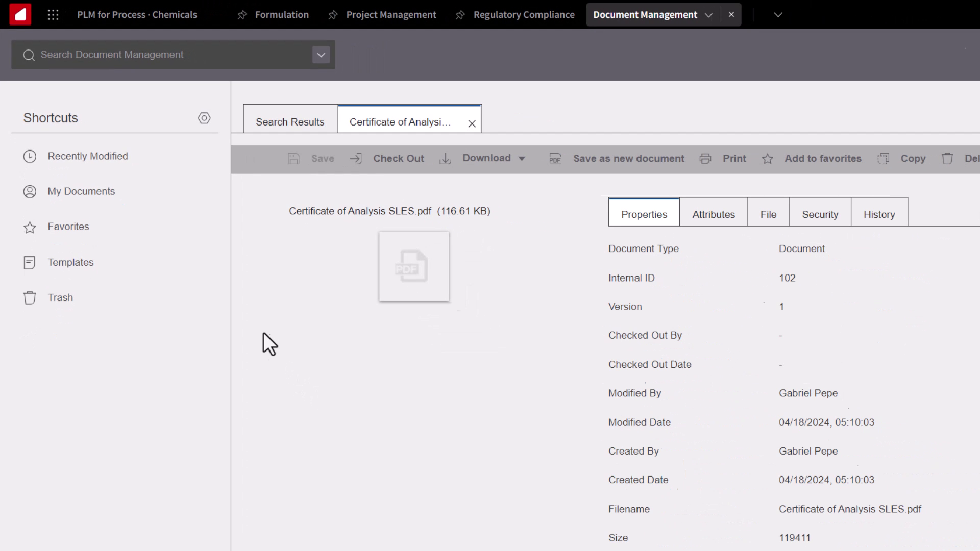Select the Save icon in the toolbar
980x551 pixels.
[294, 158]
